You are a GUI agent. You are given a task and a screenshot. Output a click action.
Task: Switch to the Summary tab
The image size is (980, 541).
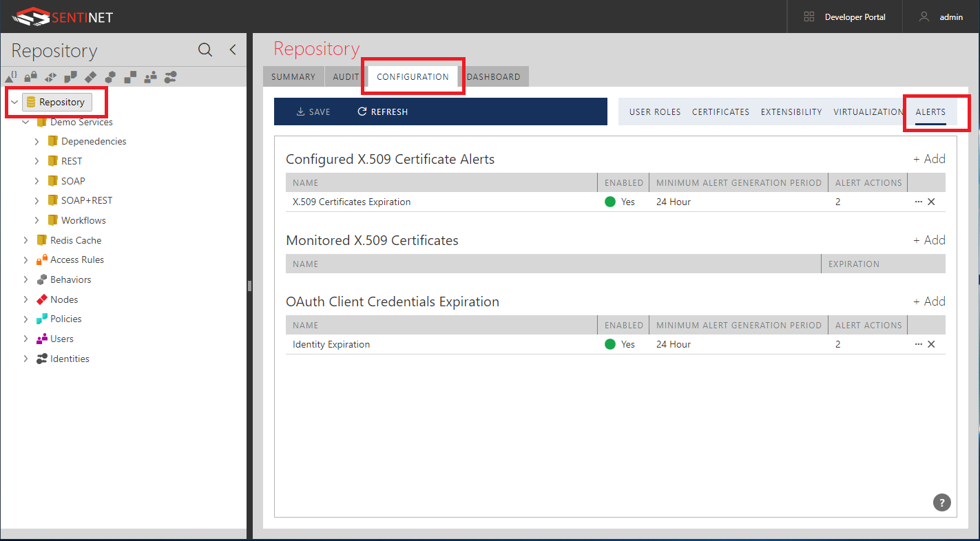(293, 77)
